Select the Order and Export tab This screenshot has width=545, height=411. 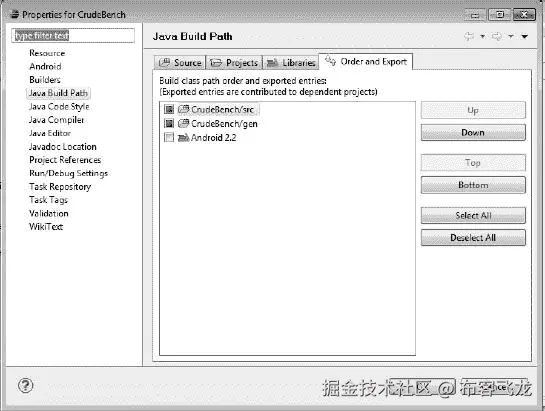[366, 62]
